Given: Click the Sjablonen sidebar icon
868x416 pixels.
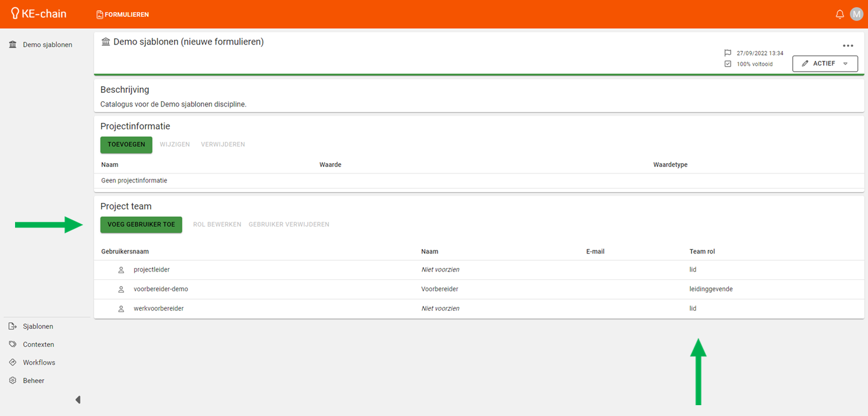Looking at the screenshot, I should pyautogui.click(x=13, y=326).
